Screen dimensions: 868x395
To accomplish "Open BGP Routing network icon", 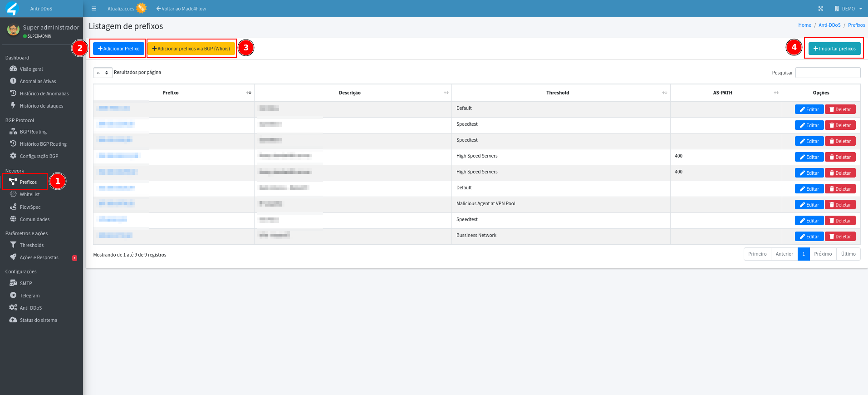I will coord(13,132).
